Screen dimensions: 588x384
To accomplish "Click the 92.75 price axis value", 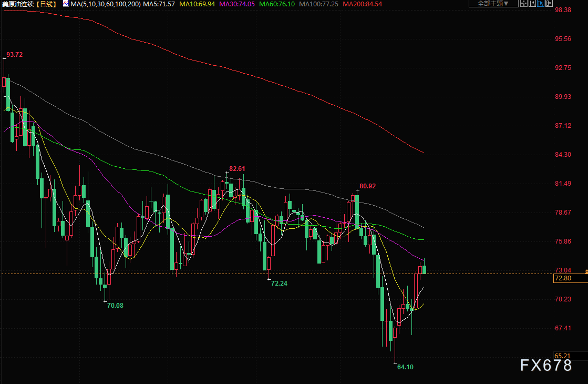I will coord(563,67).
